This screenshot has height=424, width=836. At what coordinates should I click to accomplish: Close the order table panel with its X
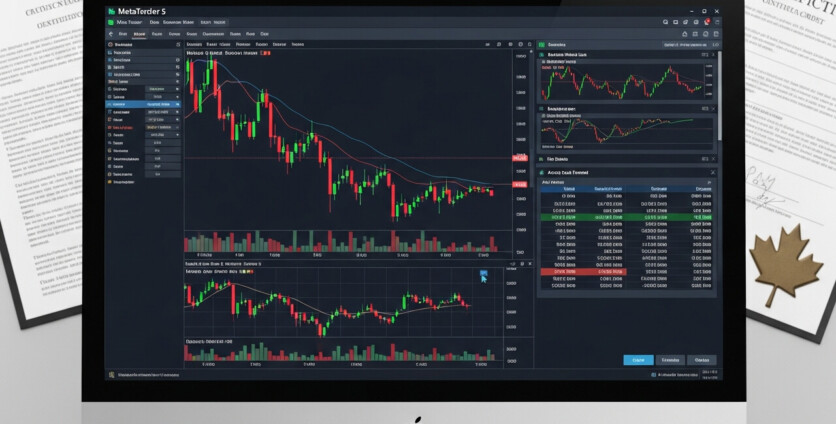pos(713,173)
